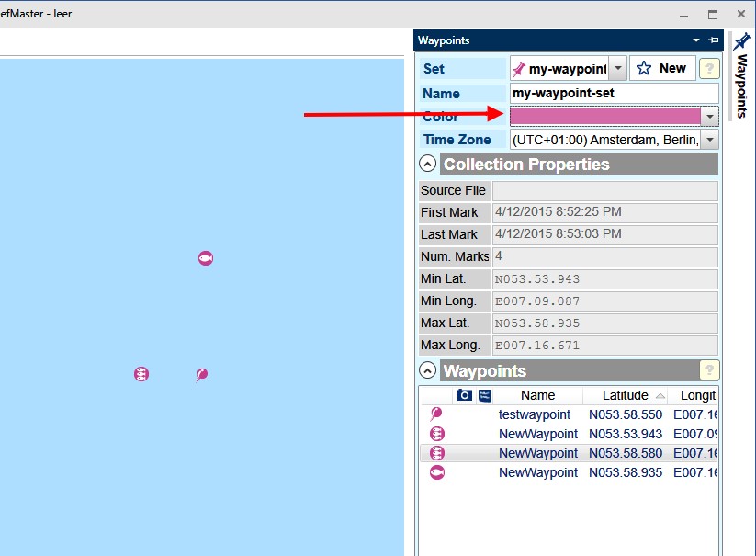Click the pink Color swatch
This screenshot has width=756, height=556.
tap(604, 116)
